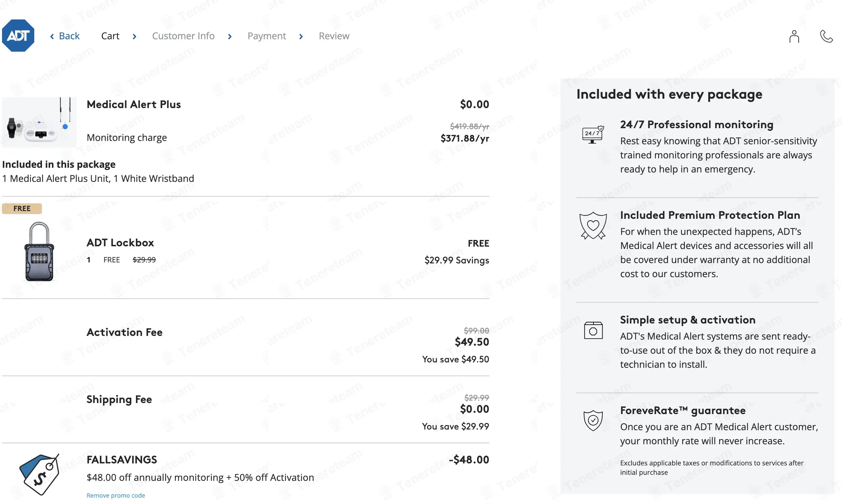Viewport: 842px width, 504px height.
Task: Click the phone call icon
Action: tap(826, 36)
